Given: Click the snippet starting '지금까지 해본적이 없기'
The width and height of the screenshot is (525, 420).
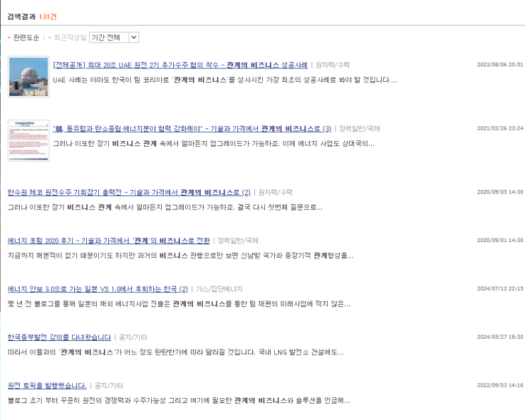Looking at the screenshot, I should tap(180, 256).
